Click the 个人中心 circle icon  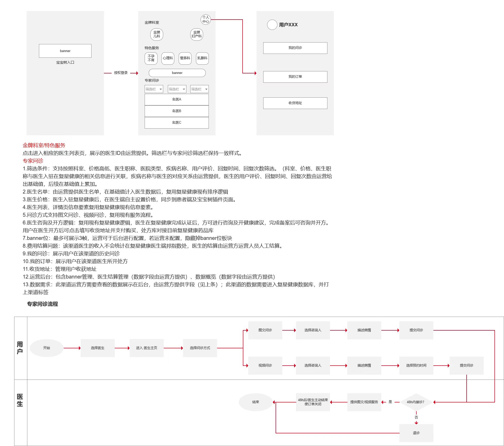point(205,19)
